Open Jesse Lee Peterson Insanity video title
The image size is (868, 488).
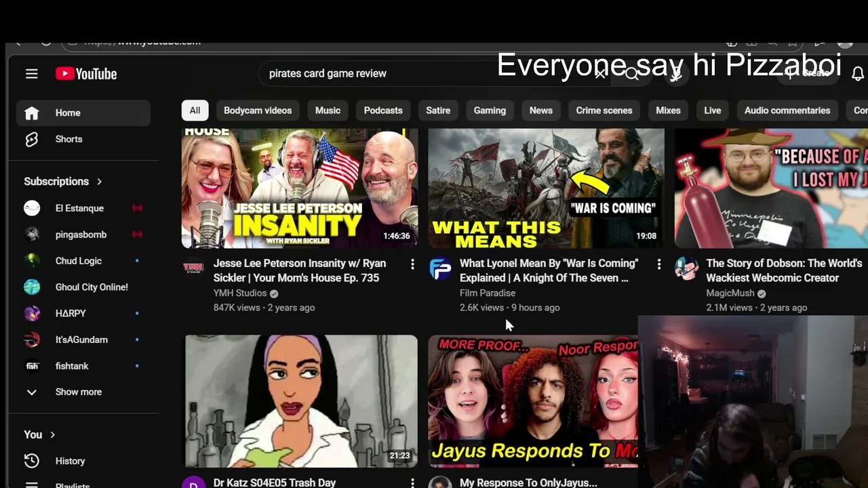(300, 270)
